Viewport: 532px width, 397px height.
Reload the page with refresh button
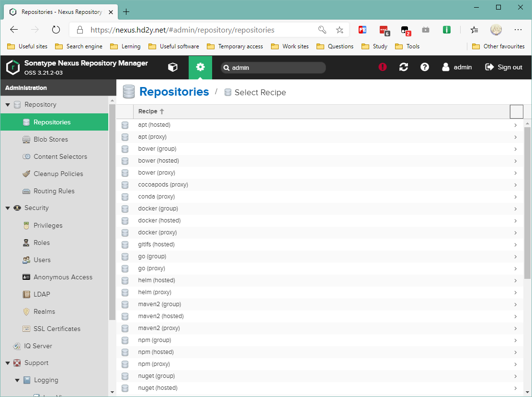[x=56, y=30]
